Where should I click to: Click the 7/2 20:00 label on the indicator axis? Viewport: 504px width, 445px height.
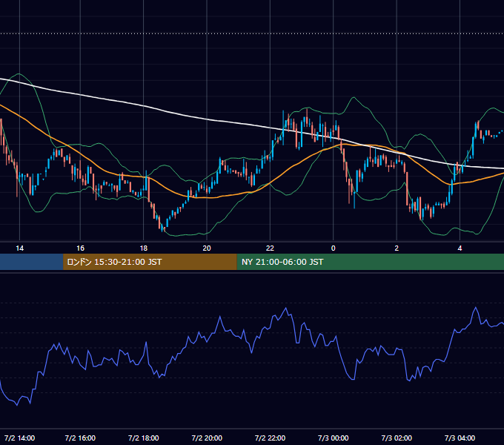click(x=207, y=438)
